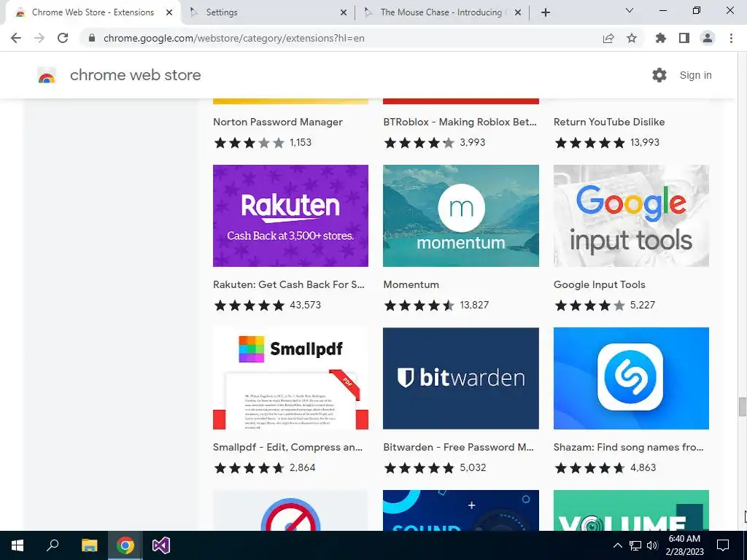The height and width of the screenshot is (560, 747).
Task: Click Google Input Tools title text
Action: pyautogui.click(x=600, y=284)
